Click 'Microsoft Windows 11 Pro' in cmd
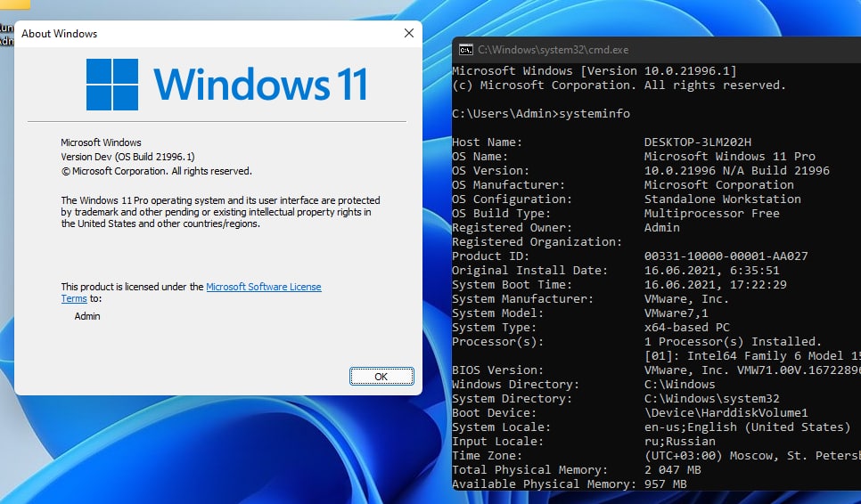This screenshot has width=861, height=504. [730, 157]
